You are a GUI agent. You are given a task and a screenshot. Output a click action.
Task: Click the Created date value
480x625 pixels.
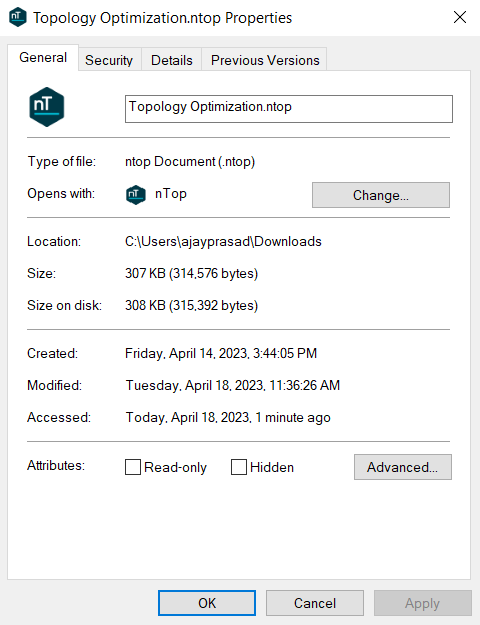[221, 354]
